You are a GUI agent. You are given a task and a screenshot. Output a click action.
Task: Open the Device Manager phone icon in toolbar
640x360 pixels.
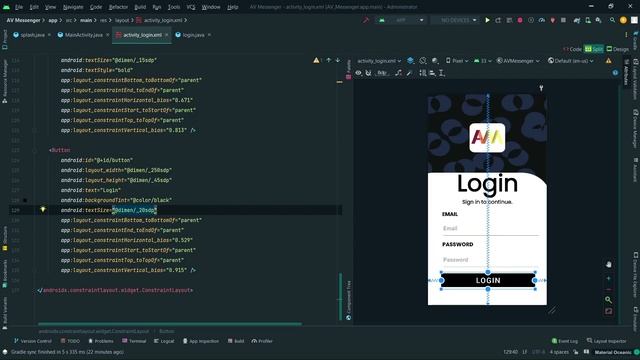[x=588, y=20]
